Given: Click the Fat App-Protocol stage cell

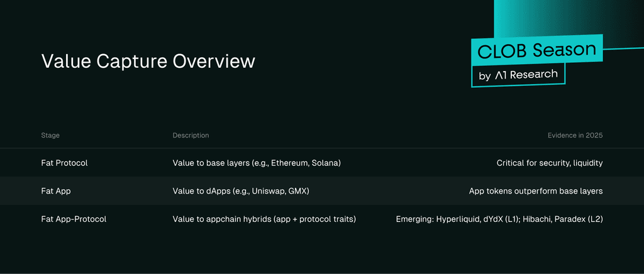Looking at the screenshot, I should pyautogui.click(x=74, y=219).
